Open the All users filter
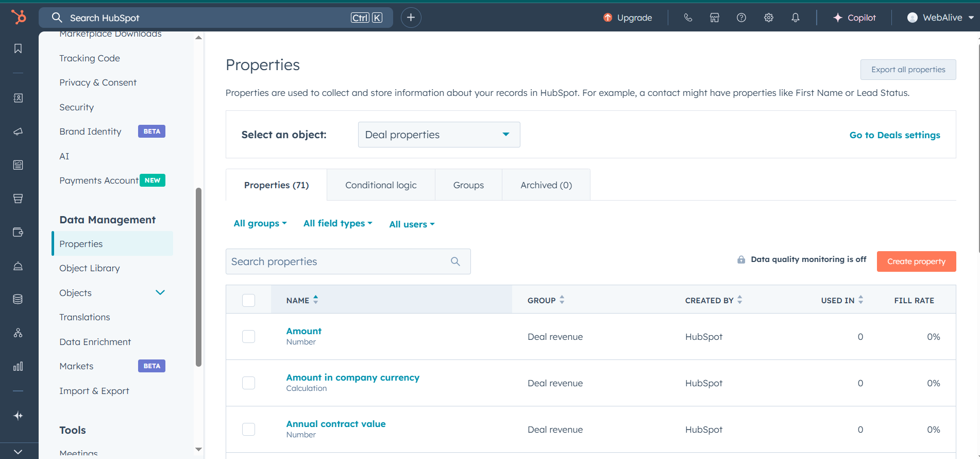 coord(412,224)
